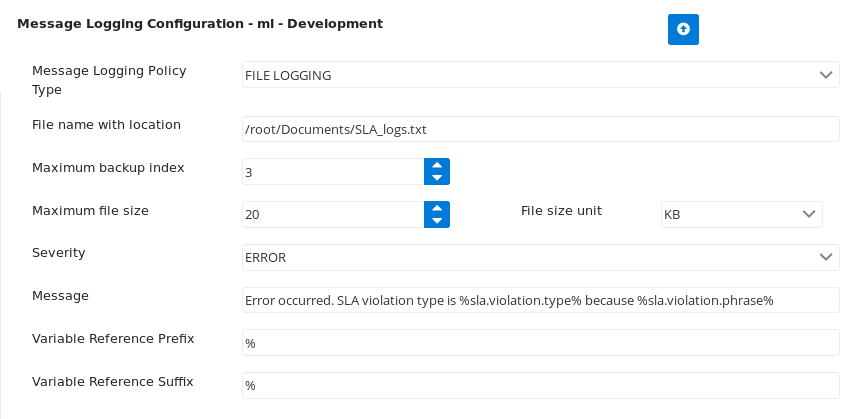
Task: Click the Message Logging Configuration heading
Action: [x=200, y=24]
